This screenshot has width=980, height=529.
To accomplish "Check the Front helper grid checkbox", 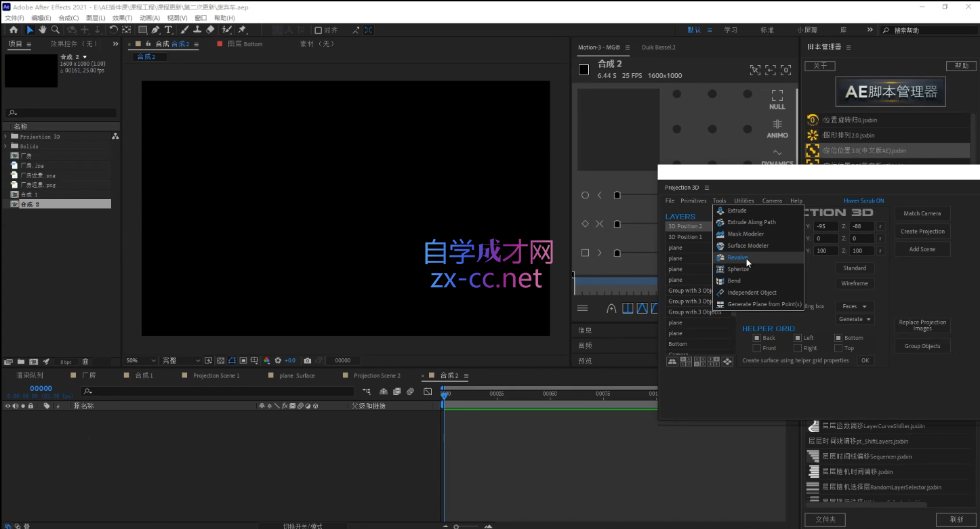I will tap(757, 348).
